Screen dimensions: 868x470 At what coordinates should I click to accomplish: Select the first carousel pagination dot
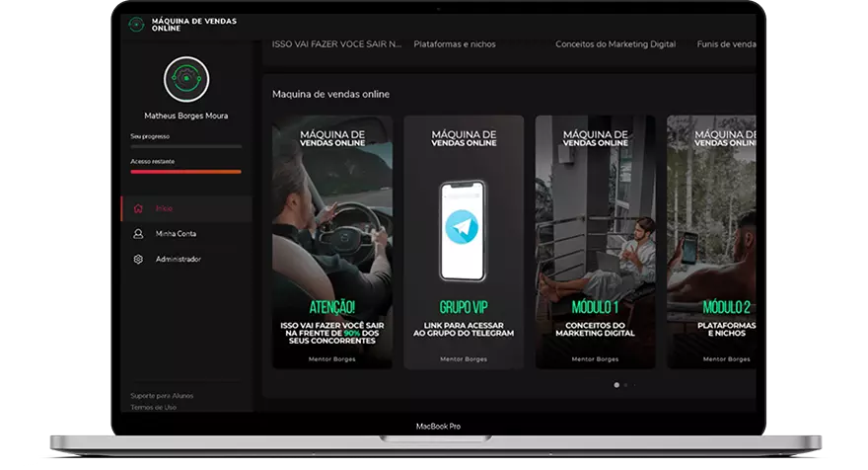click(616, 385)
